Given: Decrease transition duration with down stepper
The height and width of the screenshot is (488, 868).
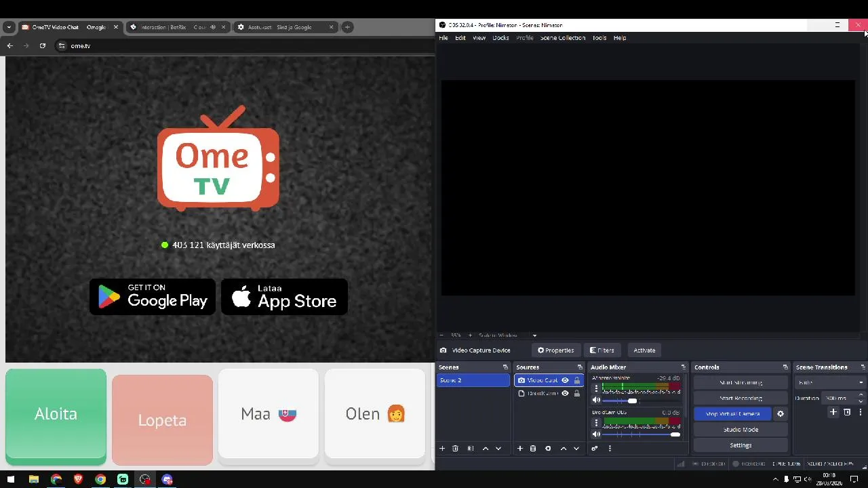Looking at the screenshot, I should pos(861,401).
